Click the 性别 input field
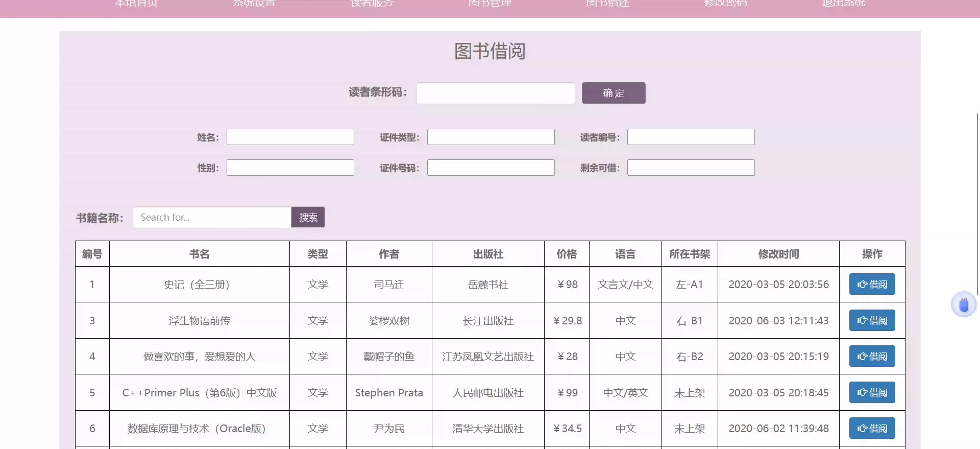This screenshot has width=980, height=449. tap(290, 168)
